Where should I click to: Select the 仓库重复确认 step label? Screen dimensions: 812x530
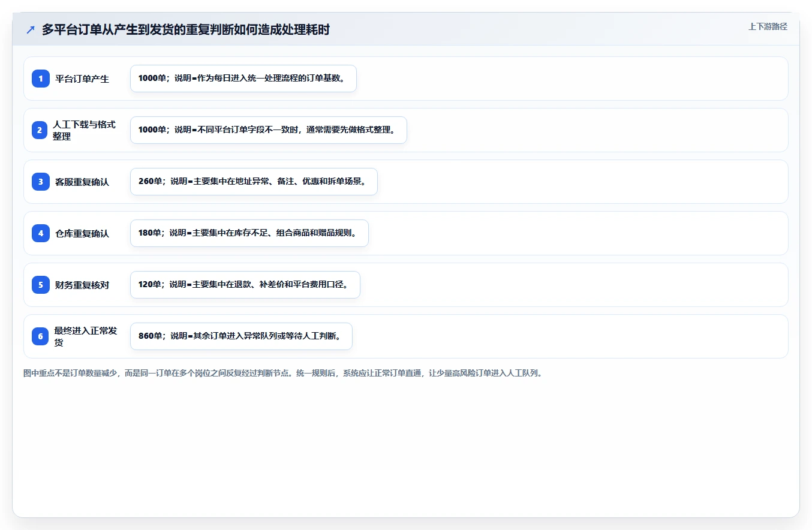(82, 233)
